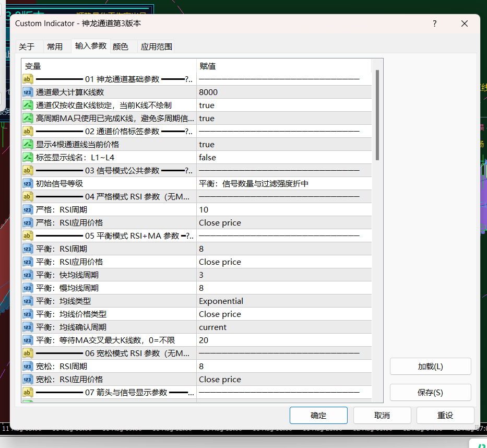
Task: Click ab icon of 03 信号模式公共参数 separator
Action: (28, 171)
